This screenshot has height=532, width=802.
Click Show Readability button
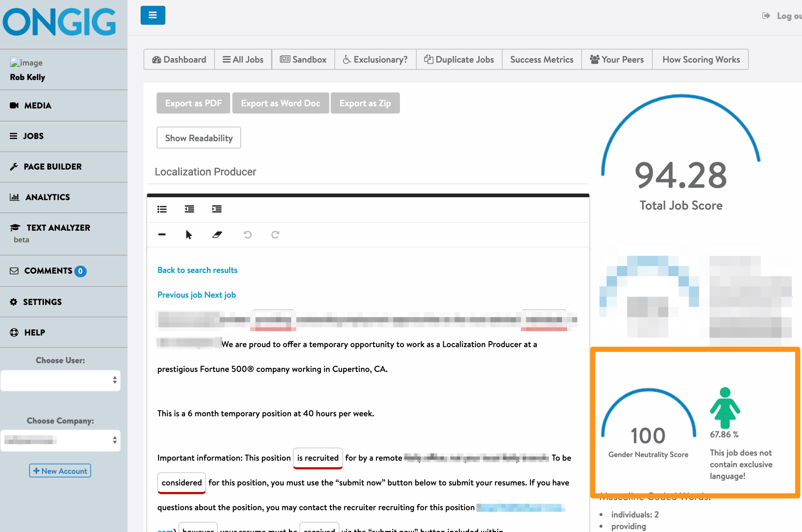pyautogui.click(x=199, y=137)
